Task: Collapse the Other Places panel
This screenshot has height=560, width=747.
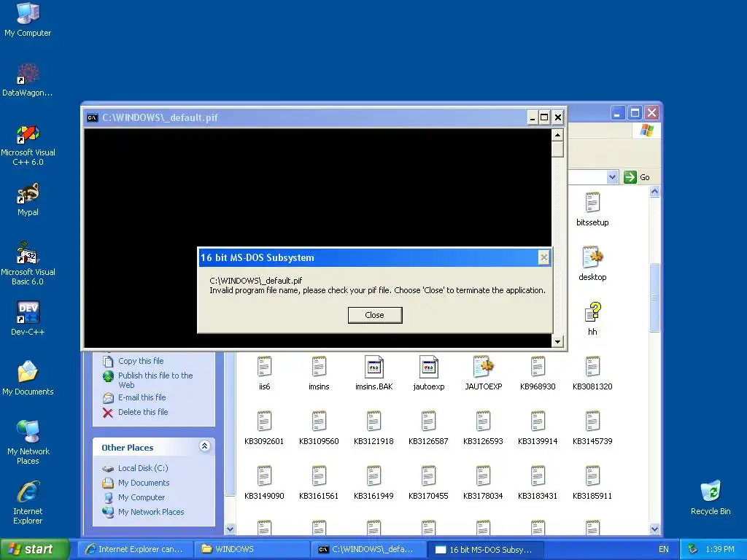Action: click(204, 446)
